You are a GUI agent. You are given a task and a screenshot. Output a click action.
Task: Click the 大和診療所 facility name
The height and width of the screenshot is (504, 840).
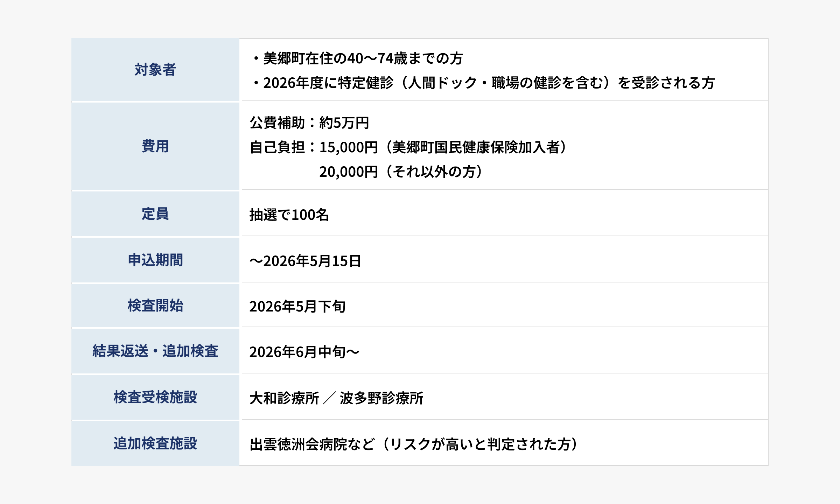pos(284,398)
